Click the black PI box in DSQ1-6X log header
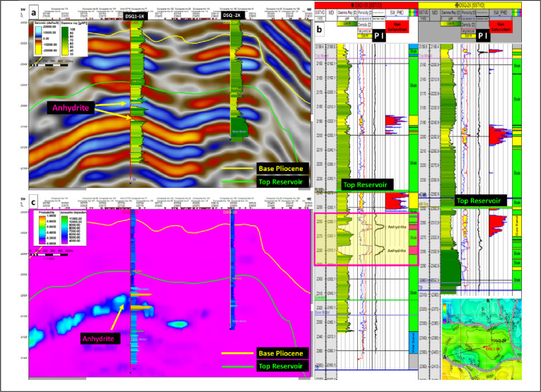 point(379,36)
